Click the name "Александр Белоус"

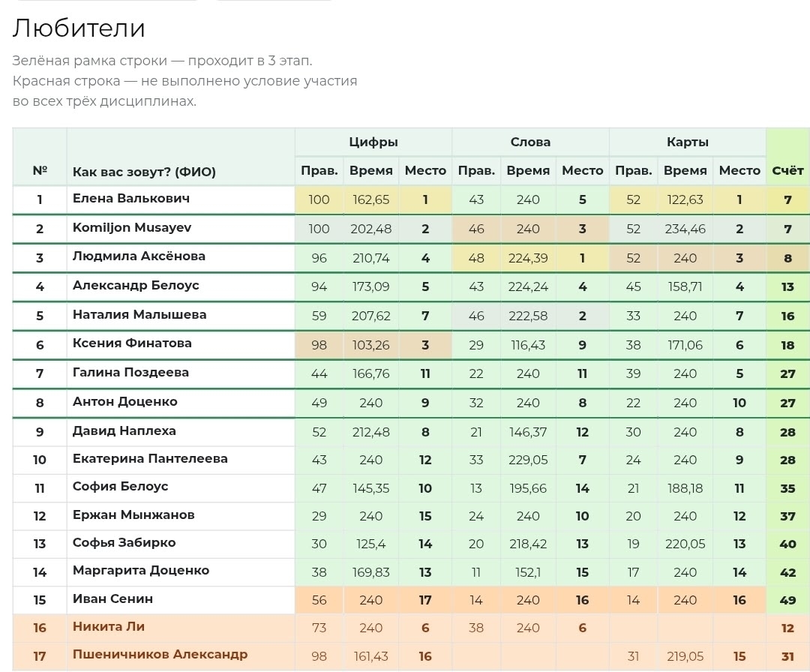pyautogui.click(x=136, y=286)
